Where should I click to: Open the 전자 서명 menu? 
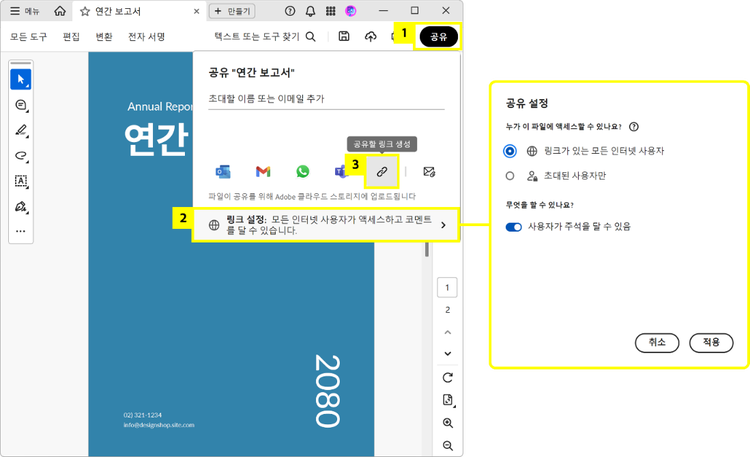pos(146,37)
